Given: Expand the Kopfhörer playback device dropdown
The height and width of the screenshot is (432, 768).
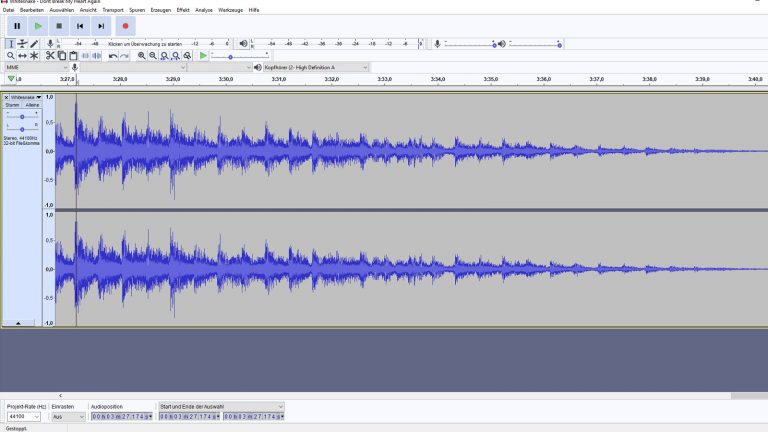Looking at the screenshot, I should (x=310, y=67).
